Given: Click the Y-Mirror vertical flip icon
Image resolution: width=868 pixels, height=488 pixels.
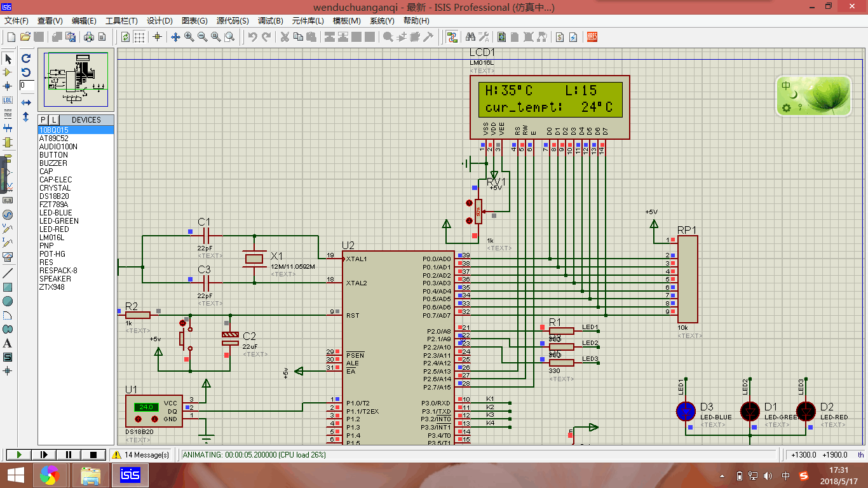Looking at the screenshot, I should pyautogui.click(x=26, y=117).
